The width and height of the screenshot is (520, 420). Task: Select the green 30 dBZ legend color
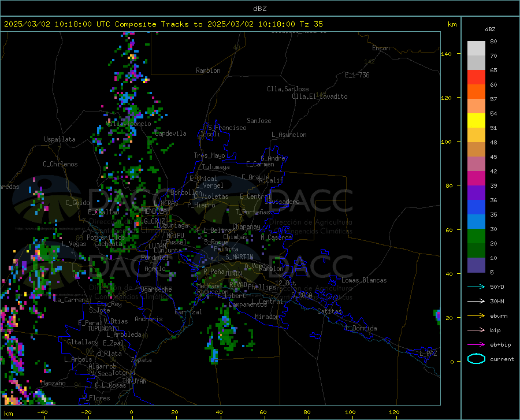[x=476, y=236]
